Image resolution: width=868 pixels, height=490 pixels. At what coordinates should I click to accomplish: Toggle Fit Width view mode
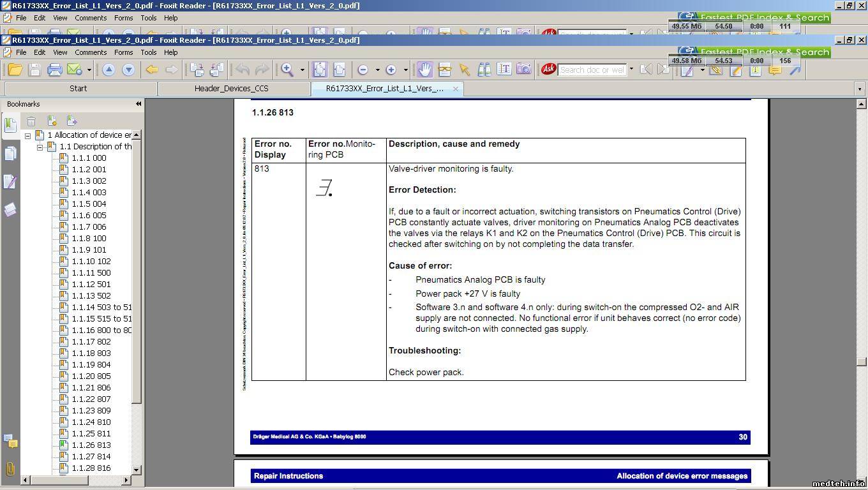pyautogui.click(x=339, y=70)
